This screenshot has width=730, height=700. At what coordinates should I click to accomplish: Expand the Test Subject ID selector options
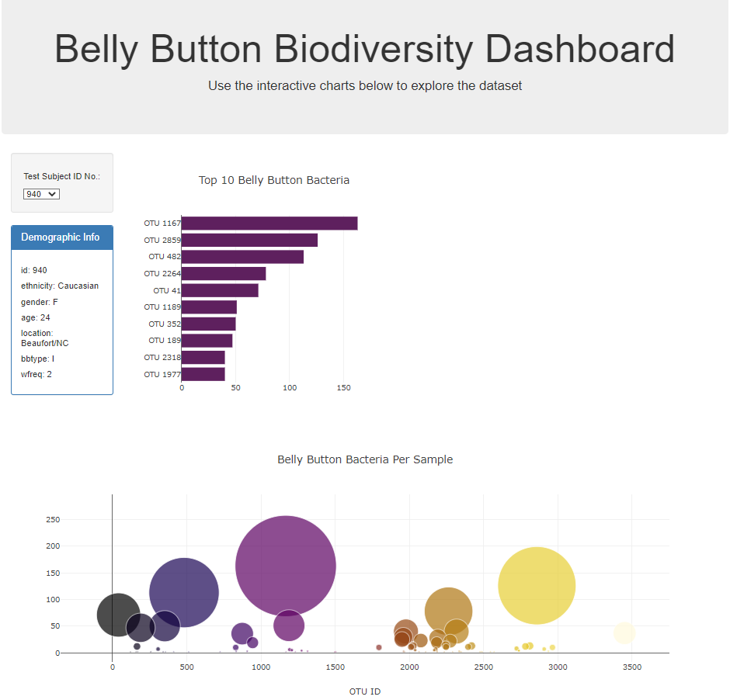[x=40, y=194]
